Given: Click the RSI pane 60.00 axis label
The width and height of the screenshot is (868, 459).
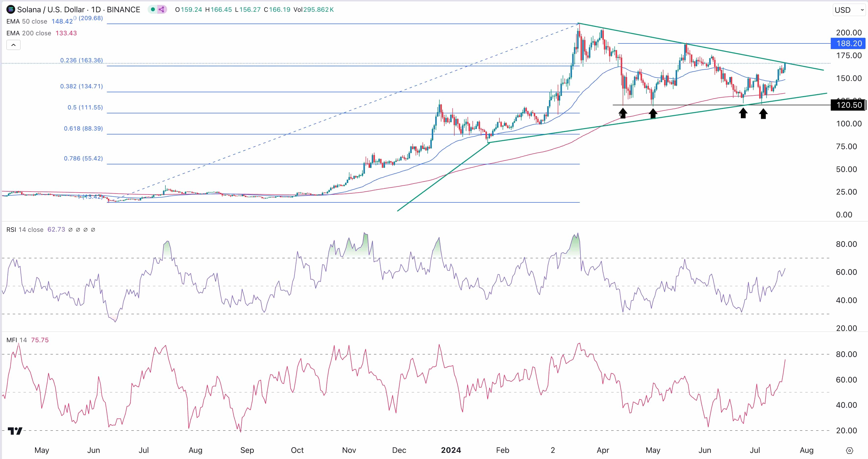Looking at the screenshot, I should coord(846,272).
